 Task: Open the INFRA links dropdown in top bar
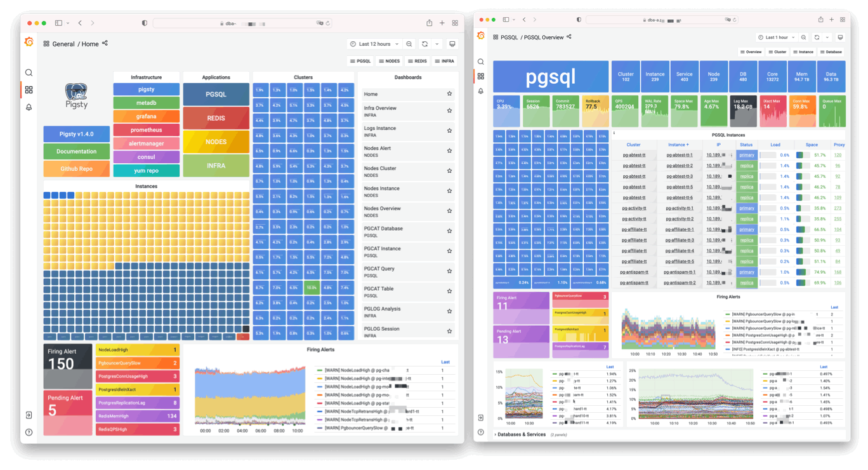445,61
